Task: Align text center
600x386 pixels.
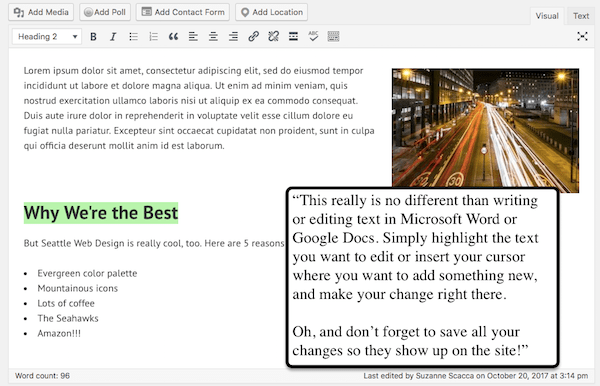Action: point(213,37)
